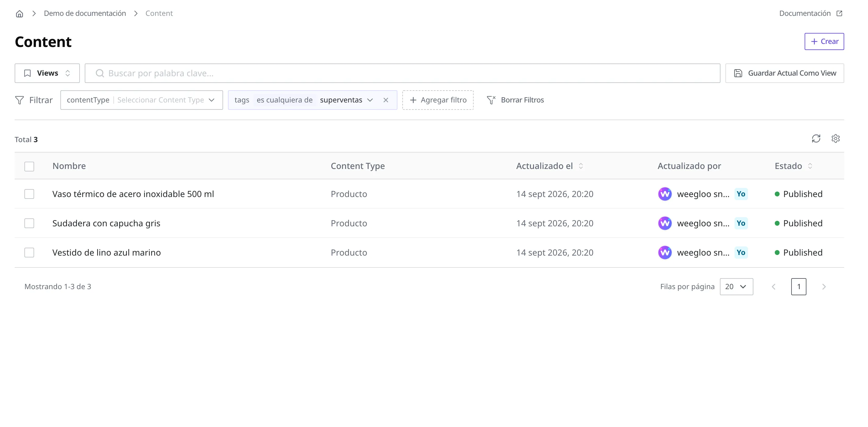
Task: Open the contentType selector dropdown
Action: (141, 100)
